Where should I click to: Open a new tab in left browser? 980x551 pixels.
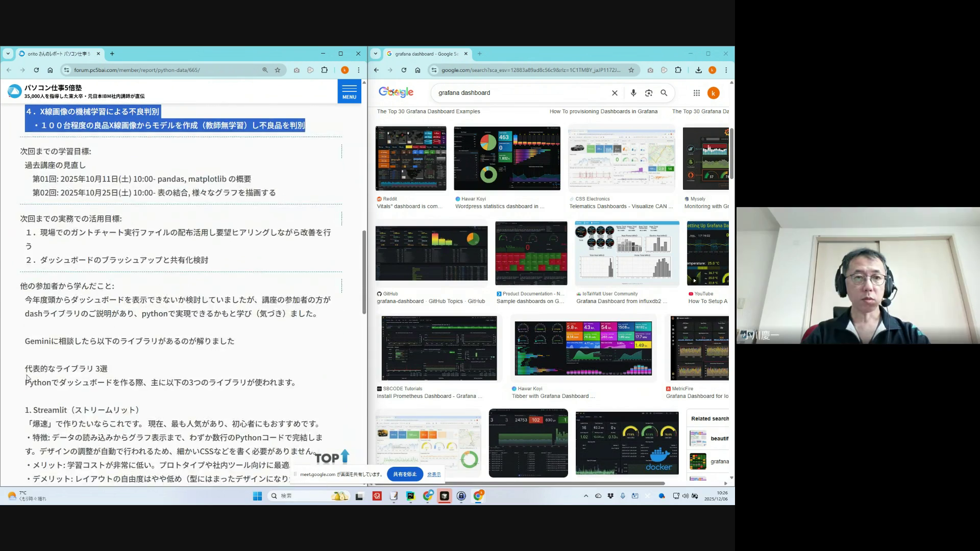point(112,54)
